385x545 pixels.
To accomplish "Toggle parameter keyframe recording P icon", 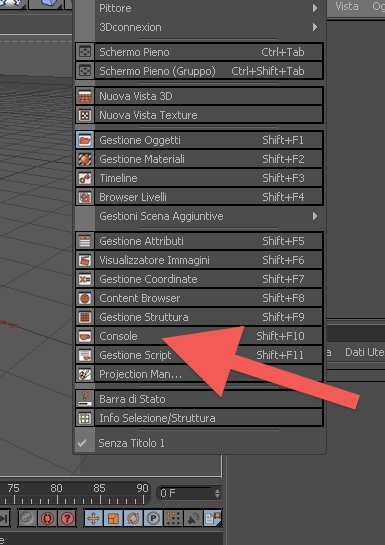I will [x=153, y=519].
